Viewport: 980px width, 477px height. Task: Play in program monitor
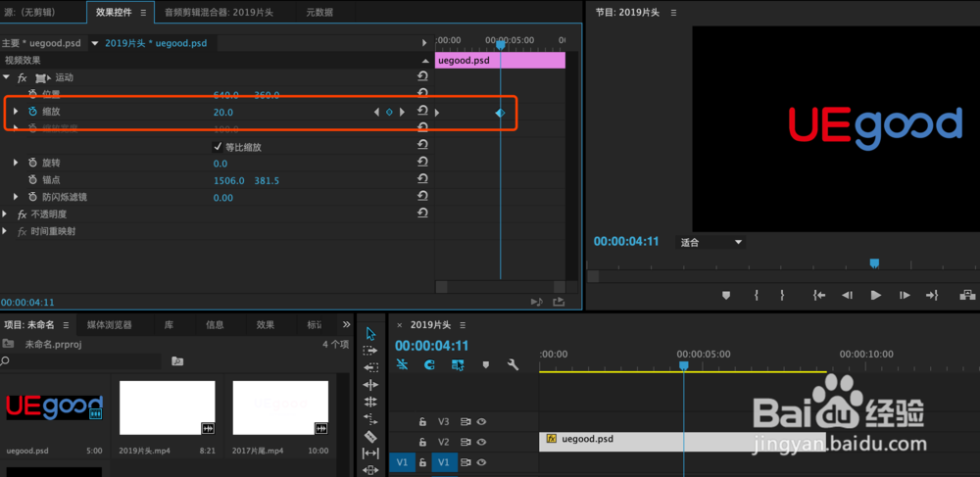pos(875,296)
